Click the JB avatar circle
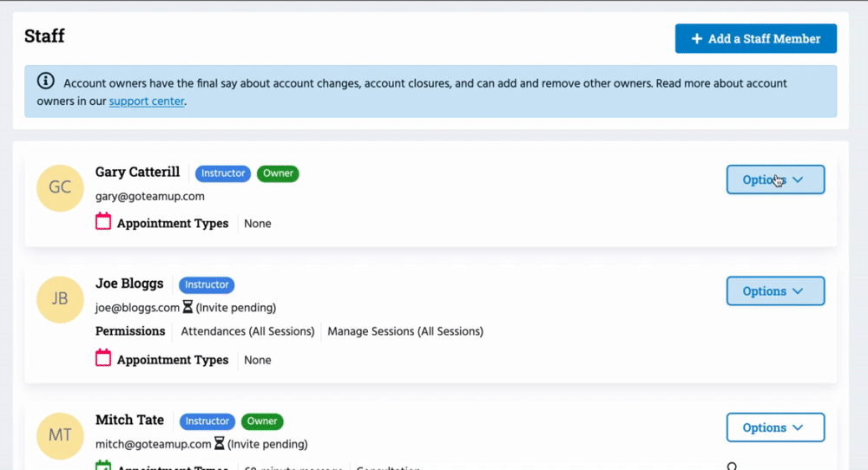Viewport: 868px width, 470px height. 60,299
